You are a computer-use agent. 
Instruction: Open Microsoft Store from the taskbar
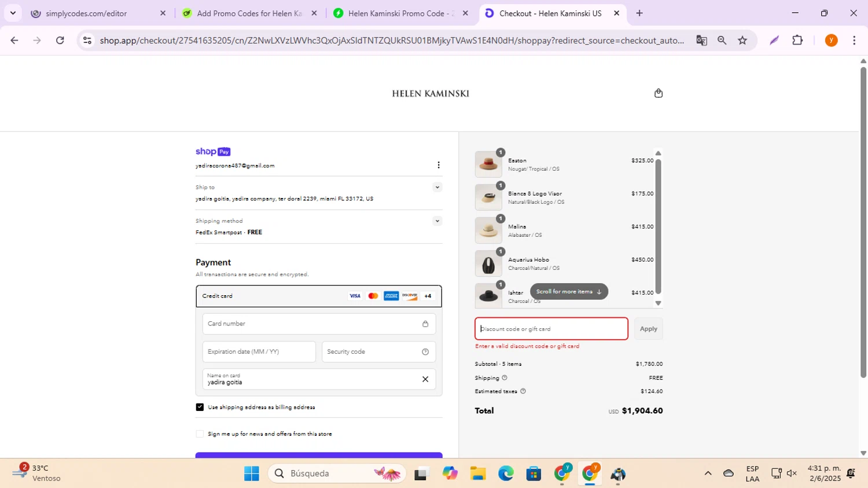(x=534, y=474)
